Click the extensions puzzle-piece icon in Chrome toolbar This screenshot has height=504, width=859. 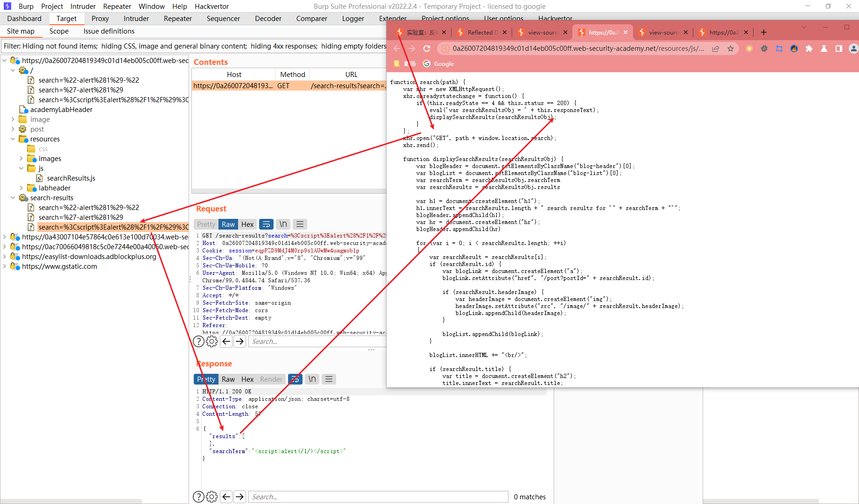(809, 49)
